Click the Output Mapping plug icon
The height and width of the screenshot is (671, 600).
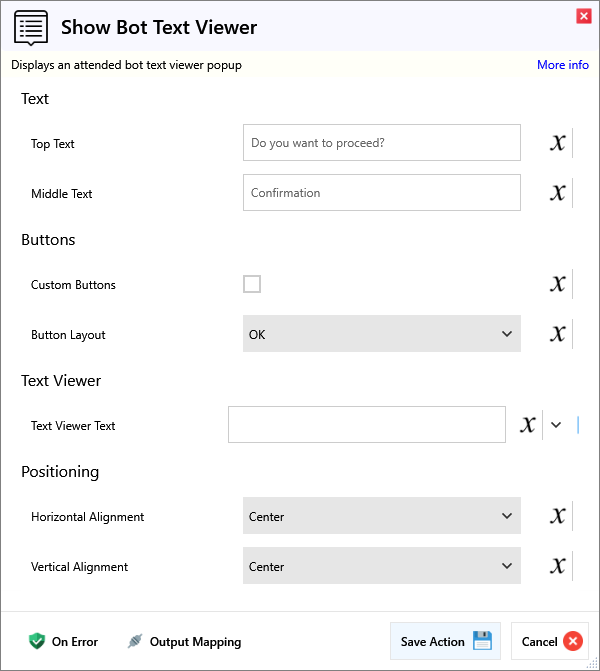tap(136, 641)
